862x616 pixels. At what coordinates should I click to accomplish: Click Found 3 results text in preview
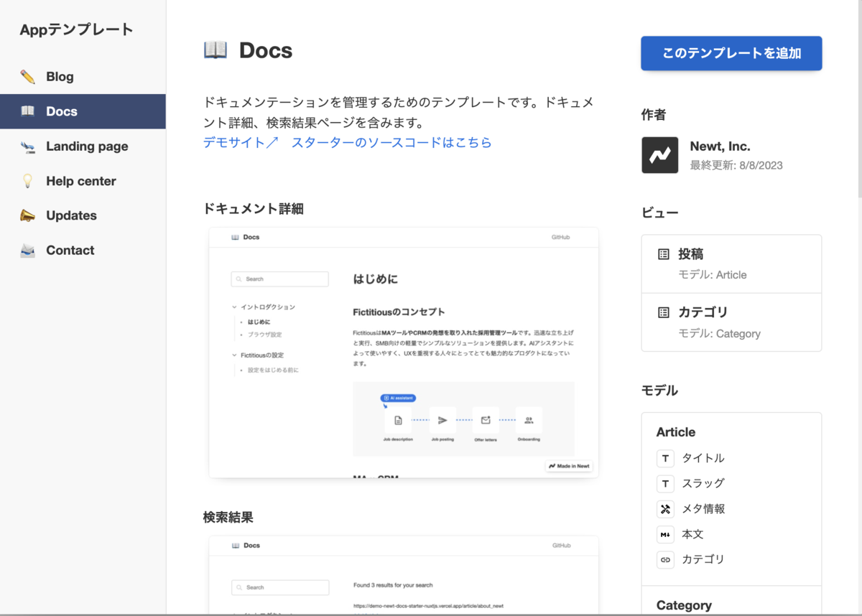click(x=393, y=585)
